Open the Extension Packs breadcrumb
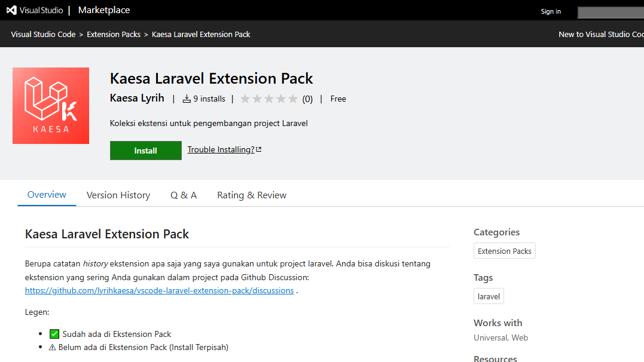Viewport: 644px width, 362px height. 114,35
